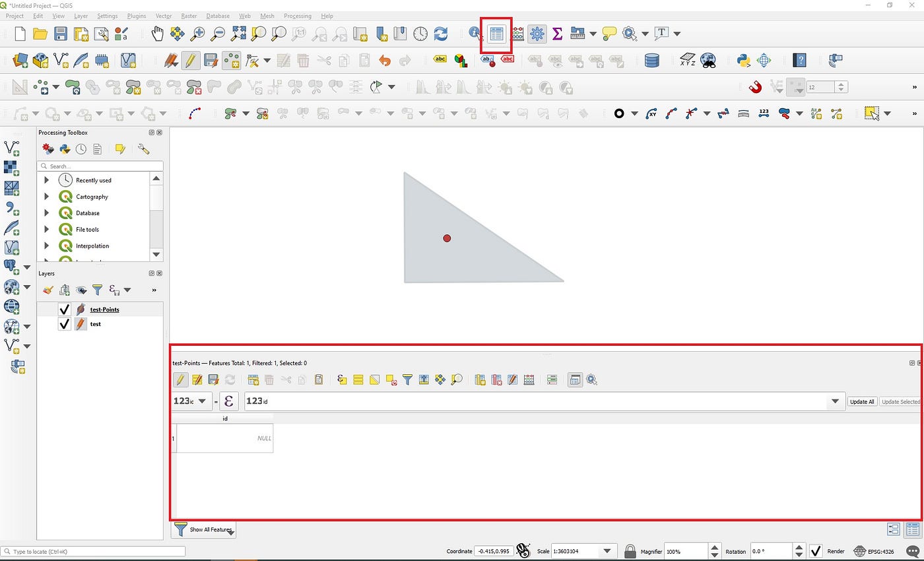The image size is (924, 561).
Task: Open the attribute table icon
Action: click(496, 34)
